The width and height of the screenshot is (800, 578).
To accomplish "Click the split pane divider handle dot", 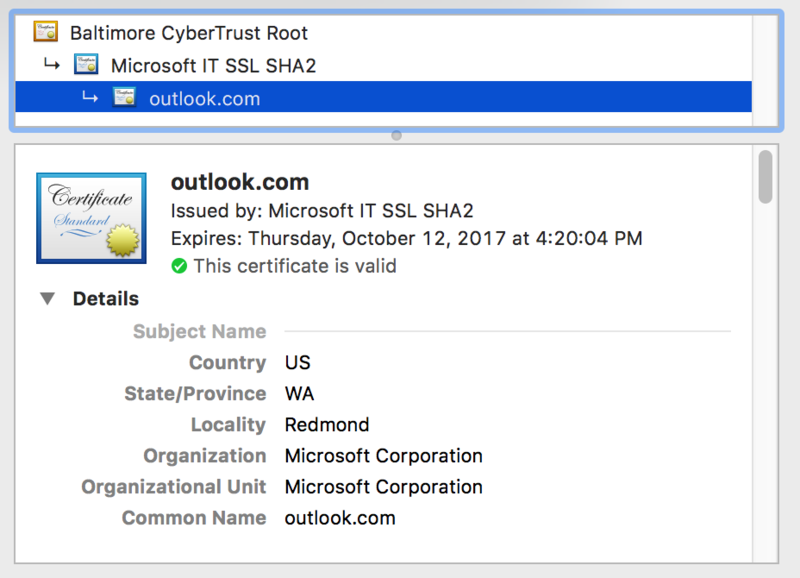I will pyautogui.click(x=396, y=135).
